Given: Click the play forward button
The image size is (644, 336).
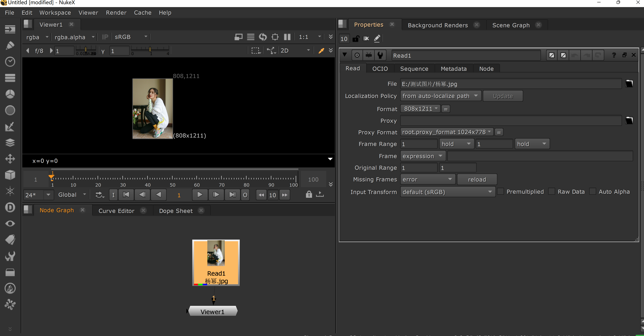Looking at the screenshot, I should 200,195.
